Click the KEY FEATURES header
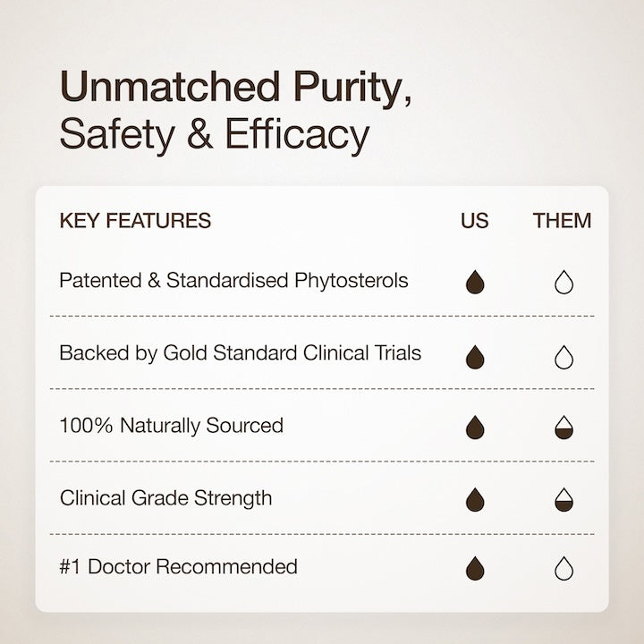This screenshot has width=644, height=644. (x=135, y=221)
